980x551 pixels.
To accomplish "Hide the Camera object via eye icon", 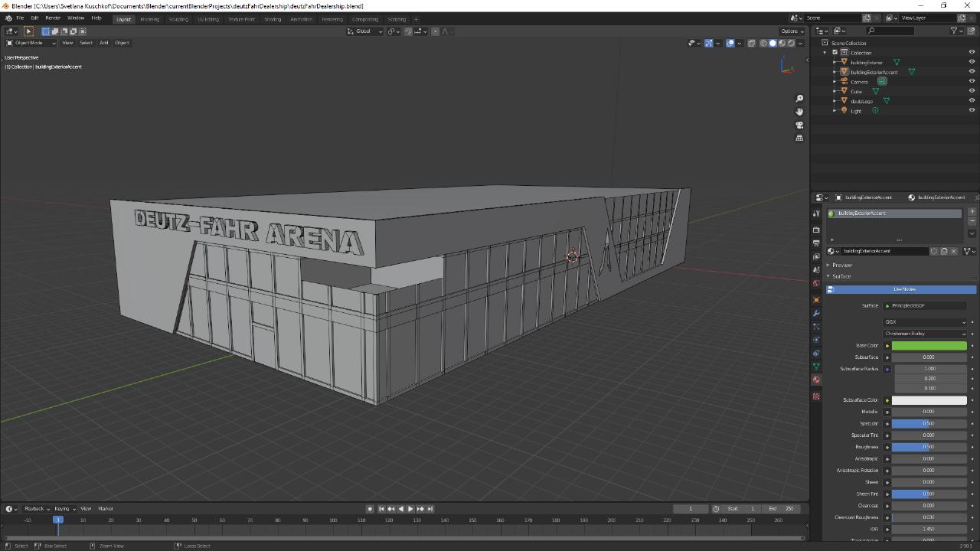I will tap(972, 82).
